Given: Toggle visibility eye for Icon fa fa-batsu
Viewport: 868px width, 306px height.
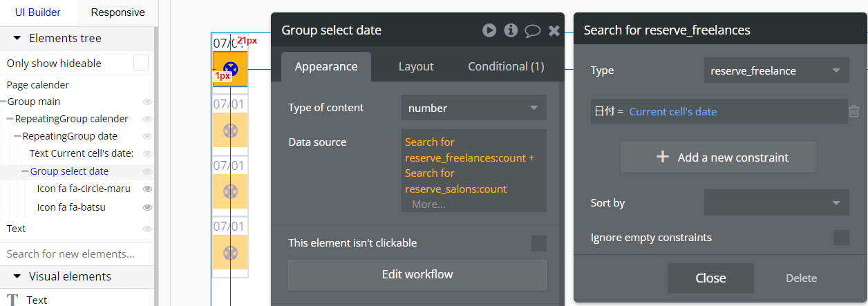Looking at the screenshot, I should [147, 207].
